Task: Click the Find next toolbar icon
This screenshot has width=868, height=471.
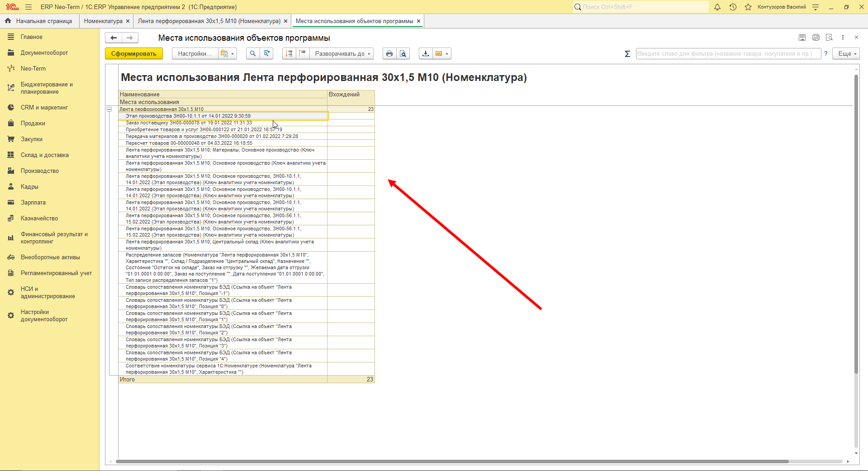Action: tap(267, 54)
